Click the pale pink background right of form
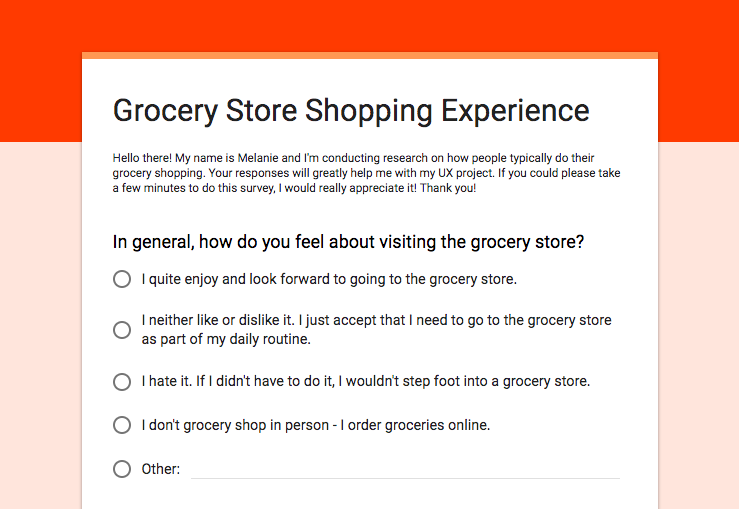 click(698, 325)
